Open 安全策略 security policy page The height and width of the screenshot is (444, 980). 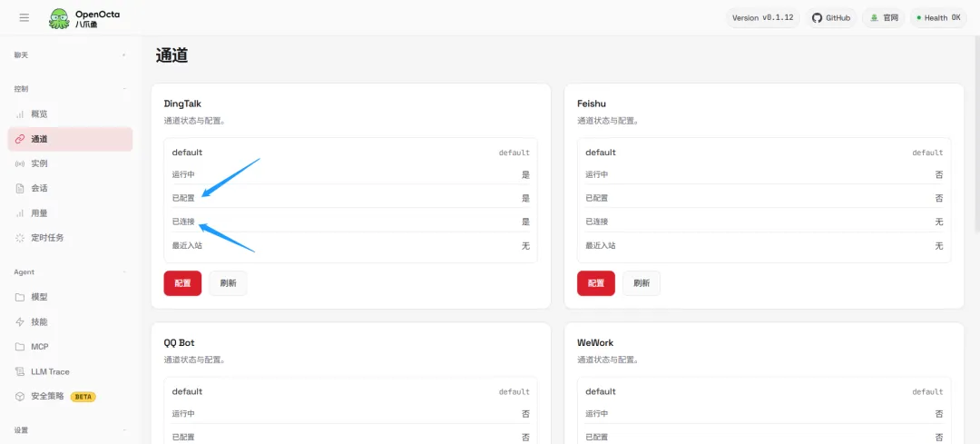click(70, 397)
